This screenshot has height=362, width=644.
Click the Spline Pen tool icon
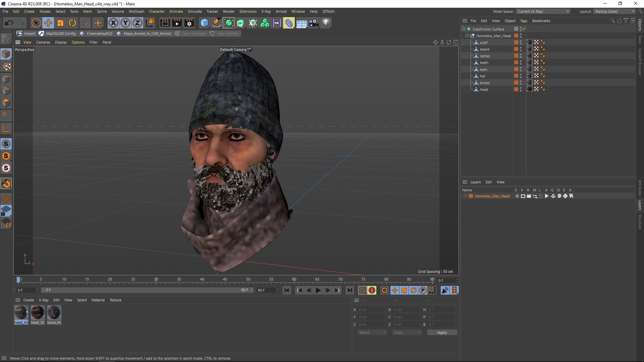pyautogui.click(x=217, y=23)
